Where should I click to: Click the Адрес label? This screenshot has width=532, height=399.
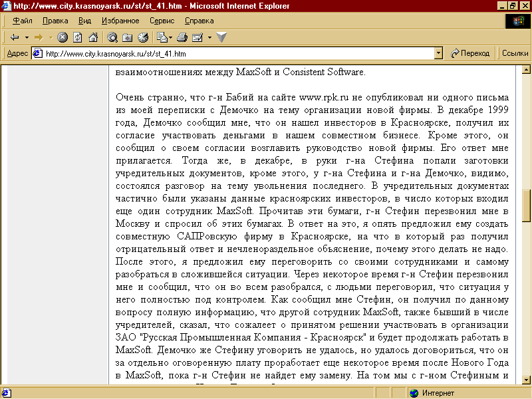click(17, 54)
